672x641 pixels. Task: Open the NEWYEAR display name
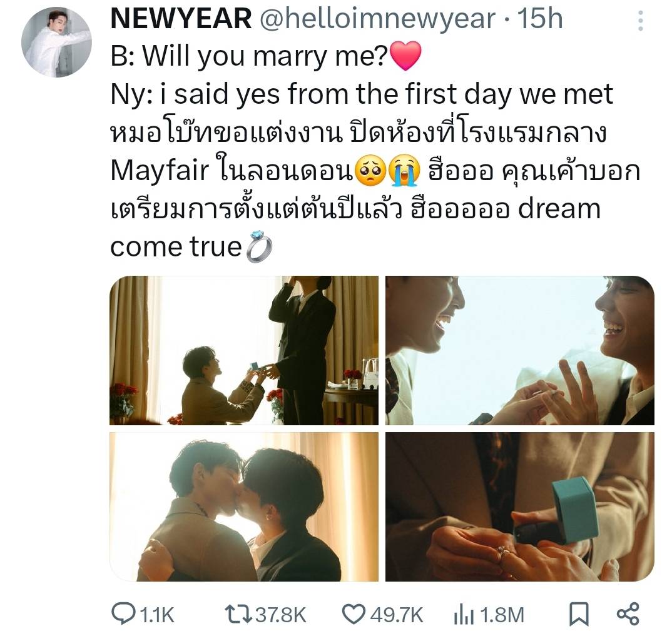pyautogui.click(x=181, y=19)
